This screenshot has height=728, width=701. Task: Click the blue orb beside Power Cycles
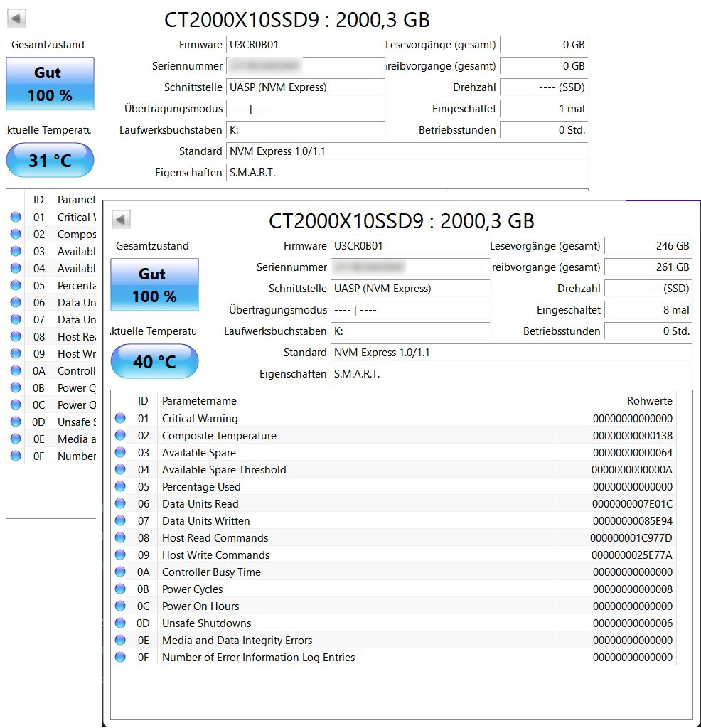coord(120,589)
